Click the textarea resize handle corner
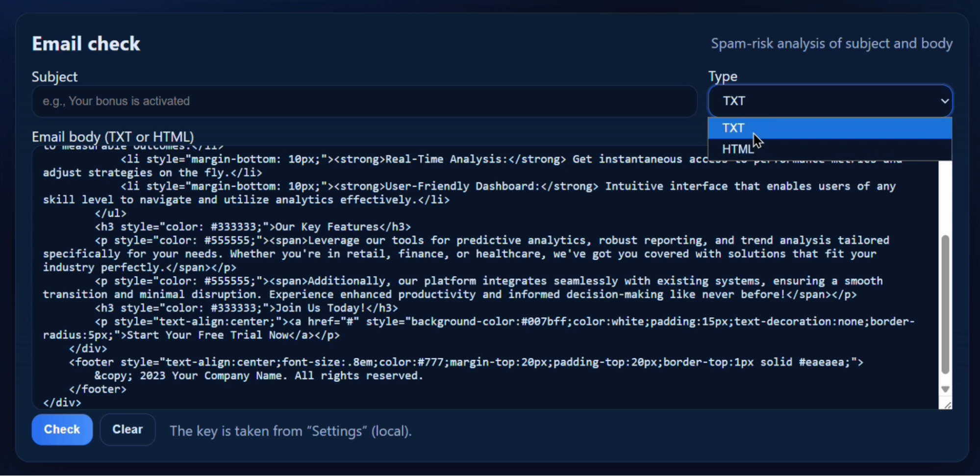This screenshot has width=980, height=476. tap(947, 405)
